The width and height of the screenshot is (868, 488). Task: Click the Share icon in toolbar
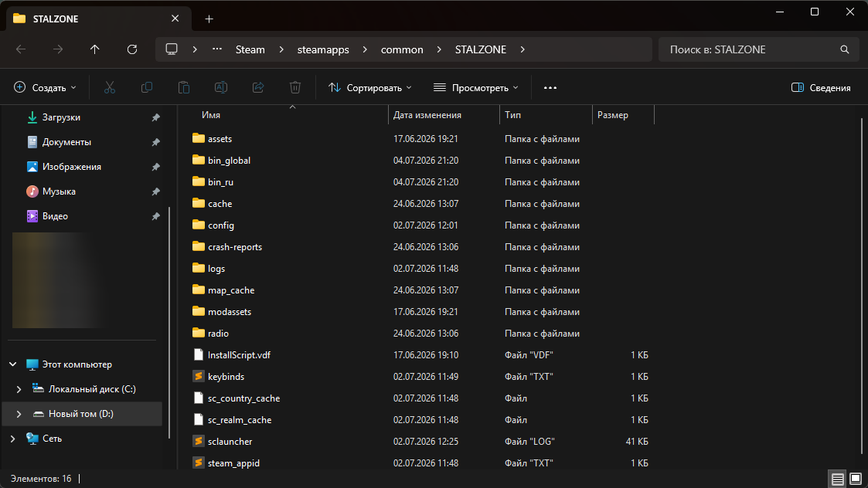click(x=258, y=87)
